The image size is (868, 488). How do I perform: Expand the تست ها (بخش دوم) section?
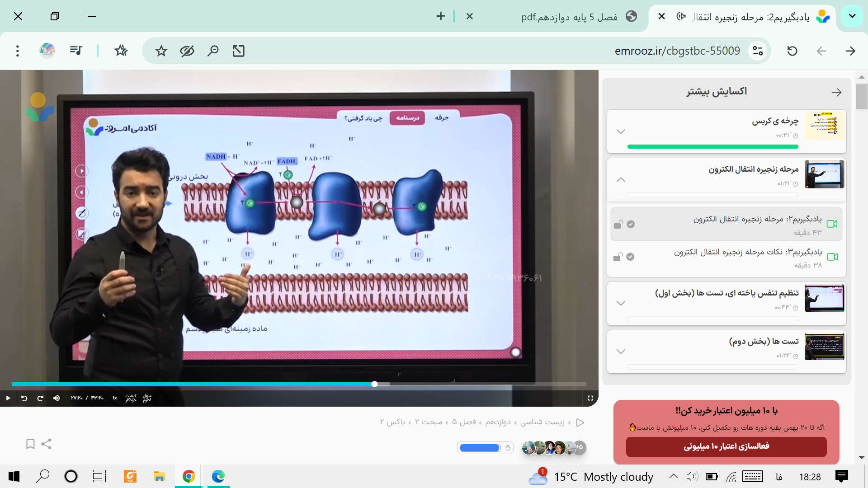point(621,352)
